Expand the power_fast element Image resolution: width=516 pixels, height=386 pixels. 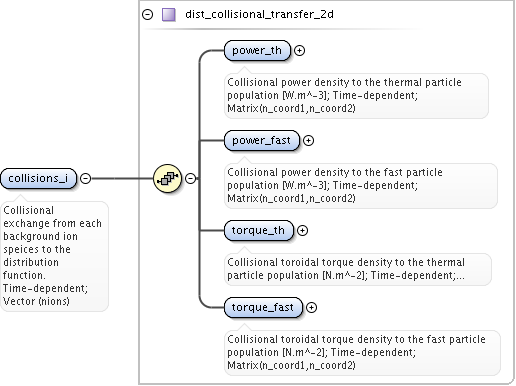tap(308, 140)
